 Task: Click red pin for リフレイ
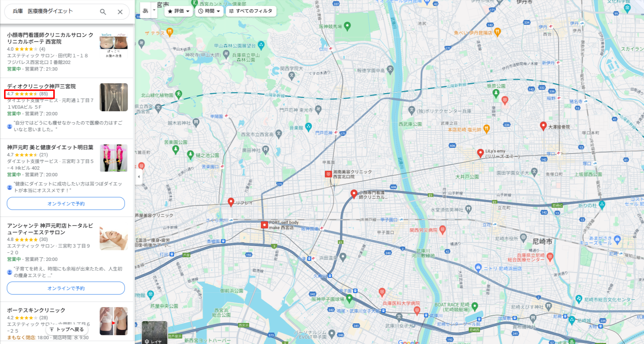click(231, 202)
